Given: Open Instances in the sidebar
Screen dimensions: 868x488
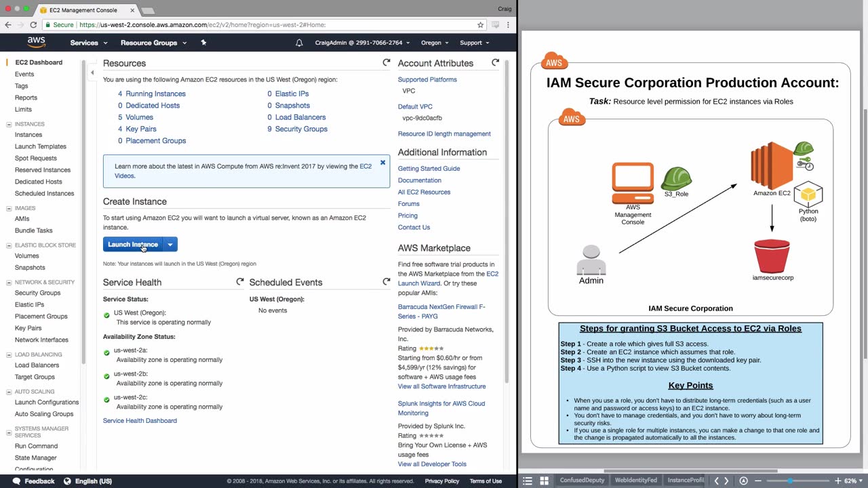Looking at the screenshot, I should [x=28, y=135].
